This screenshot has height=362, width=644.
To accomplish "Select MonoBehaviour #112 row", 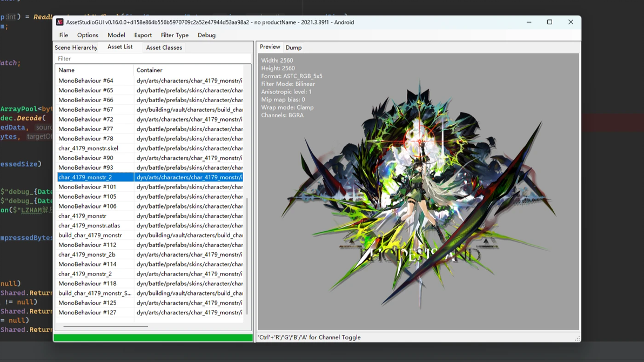I will pyautogui.click(x=150, y=245).
